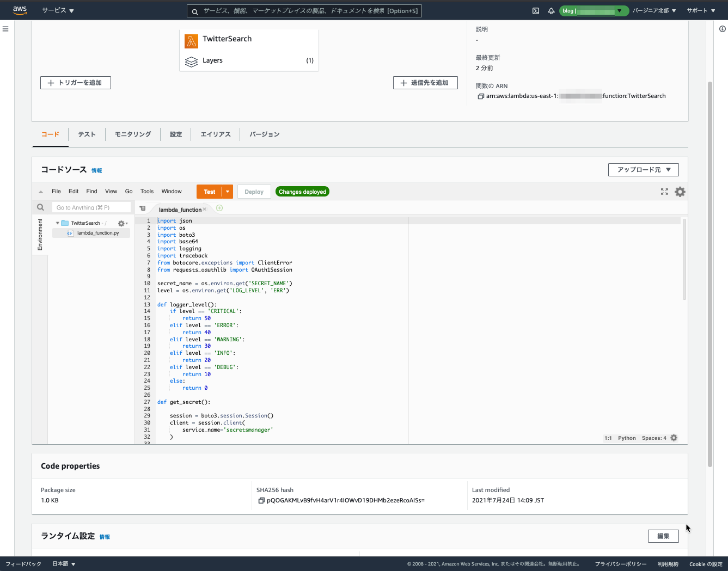Open the コードソース 情報 link

pyautogui.click(x=96, y=171)
